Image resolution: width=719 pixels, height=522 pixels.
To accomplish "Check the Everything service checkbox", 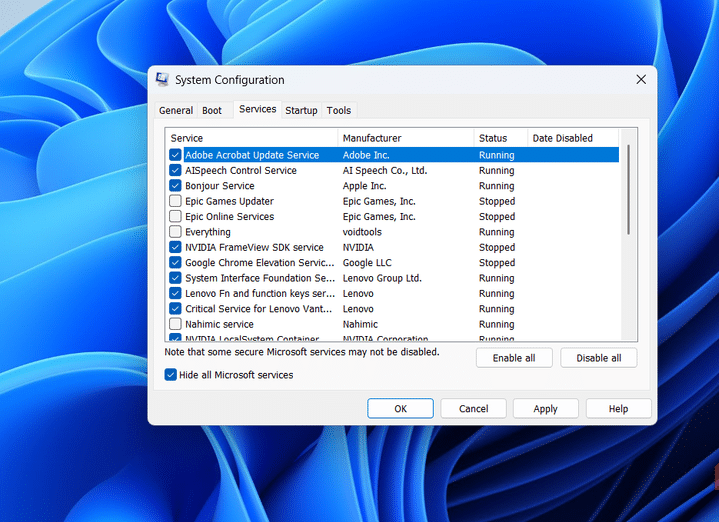I will point(175,232).
